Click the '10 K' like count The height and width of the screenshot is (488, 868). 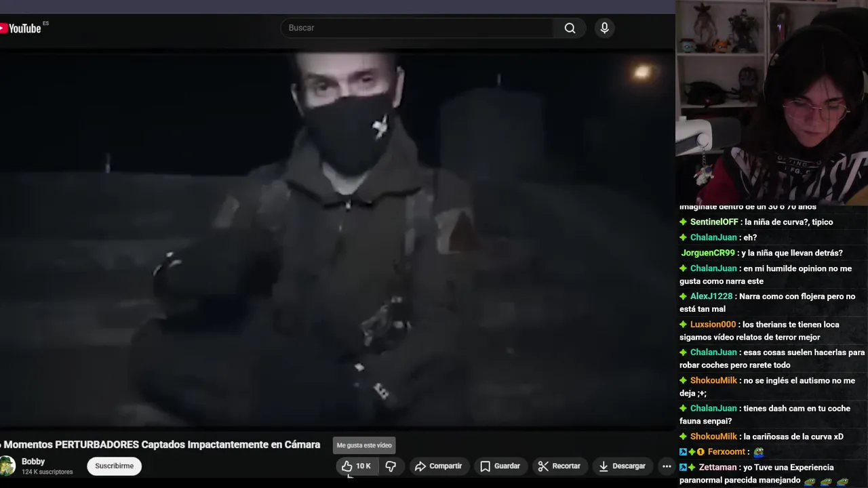(363, 466)
